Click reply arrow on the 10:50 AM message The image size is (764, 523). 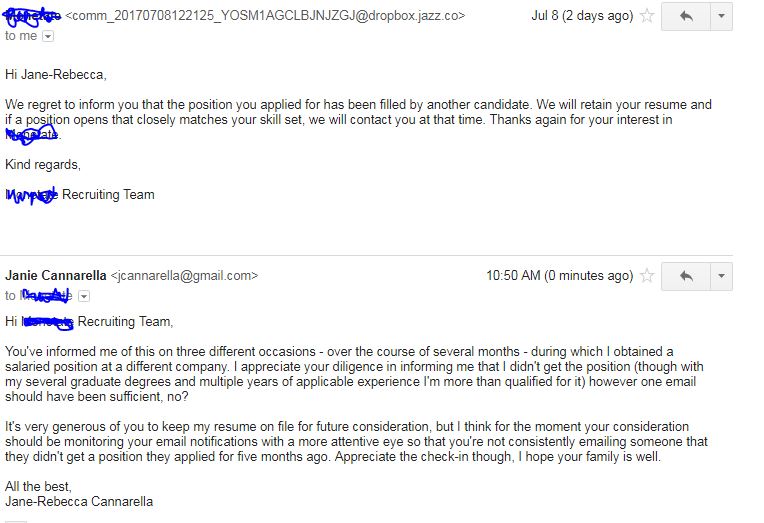pyautogui.click(x=686, y=276)
